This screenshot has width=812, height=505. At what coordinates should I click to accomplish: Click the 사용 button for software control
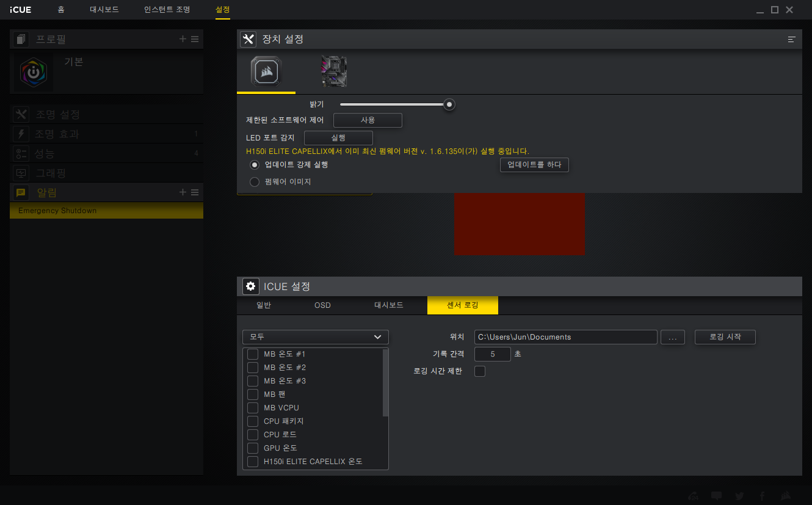tap(368, 120)
